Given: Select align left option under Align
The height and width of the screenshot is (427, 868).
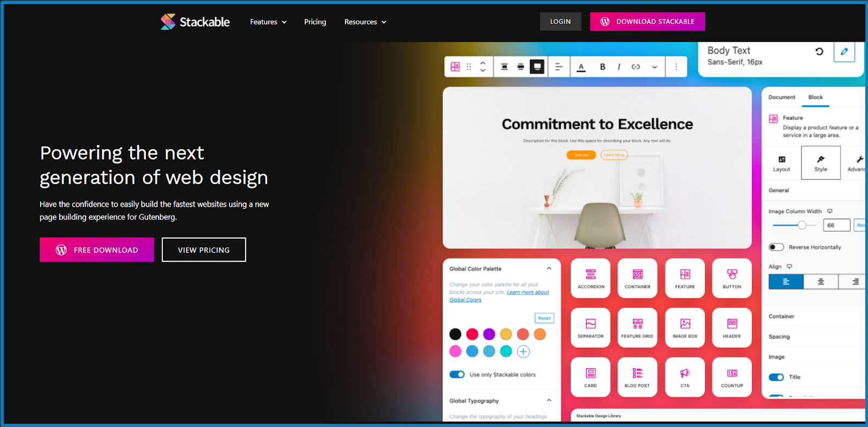Looking at the screenshot, I should tap(786, 282).
